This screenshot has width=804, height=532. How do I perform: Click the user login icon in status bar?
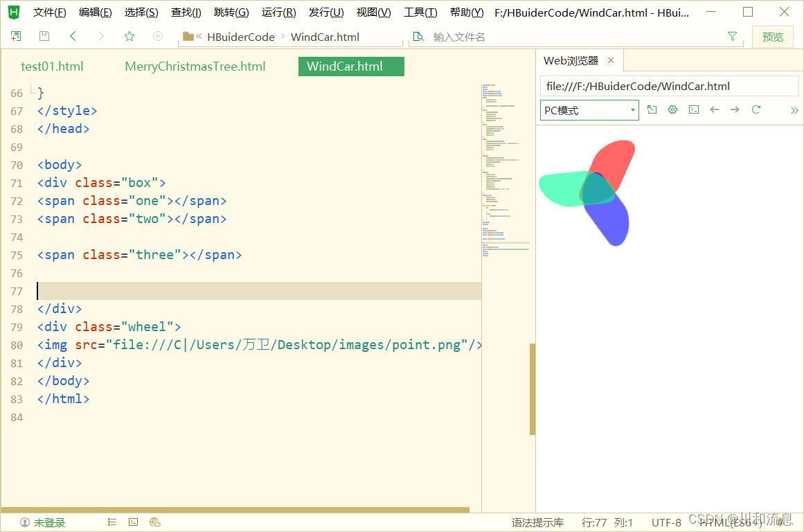point(25,522)
